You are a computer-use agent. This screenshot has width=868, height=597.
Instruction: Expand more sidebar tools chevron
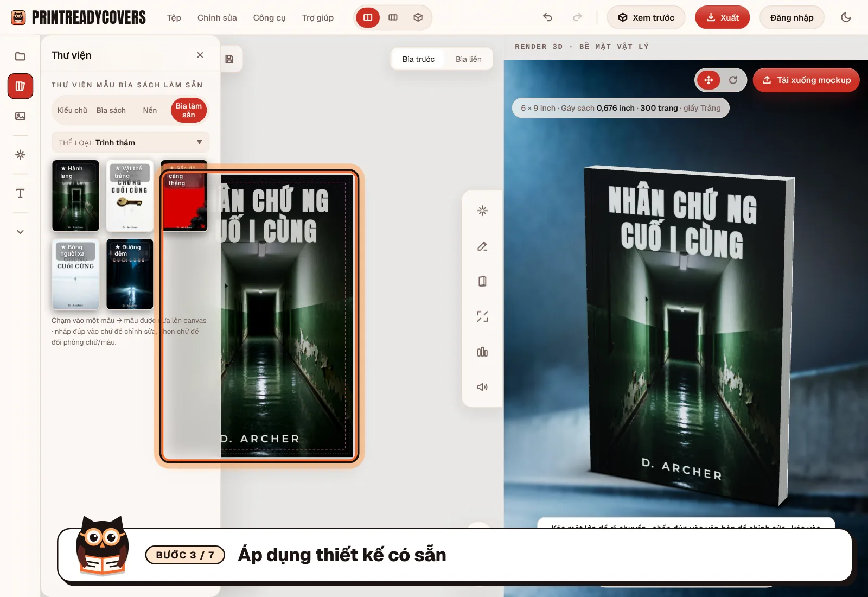pyautogui.click(x=20, y=232)
